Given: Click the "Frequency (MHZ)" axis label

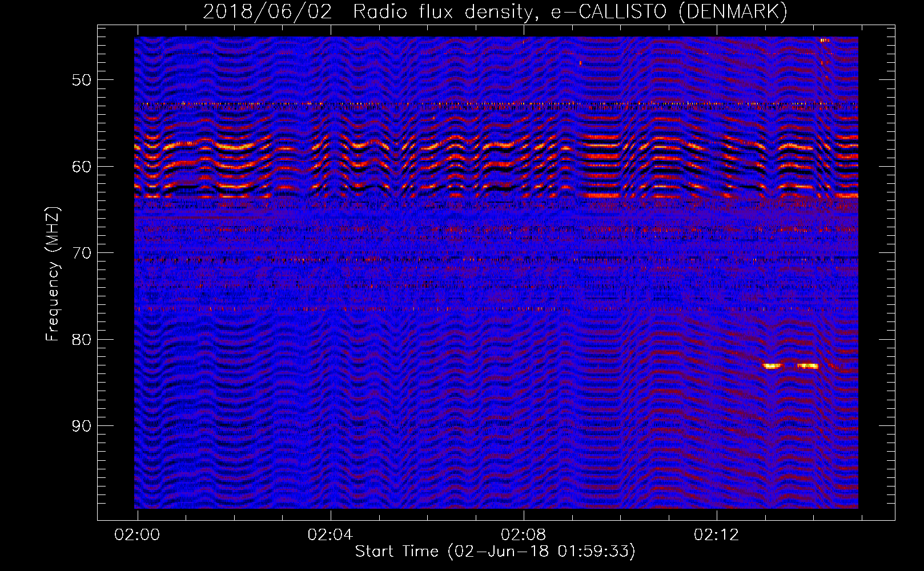Looking at the screenshot, I should (53, 274).
